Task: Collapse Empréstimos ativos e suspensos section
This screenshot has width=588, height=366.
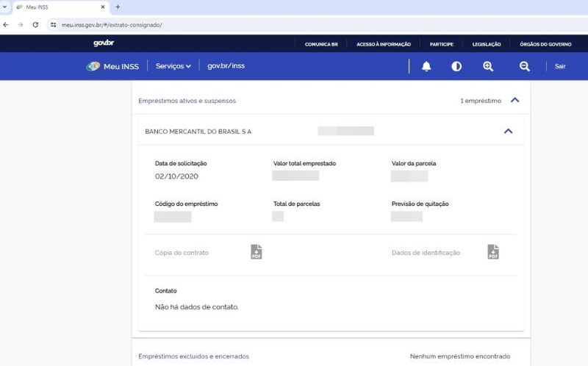Action: click(x=515, y=100)
